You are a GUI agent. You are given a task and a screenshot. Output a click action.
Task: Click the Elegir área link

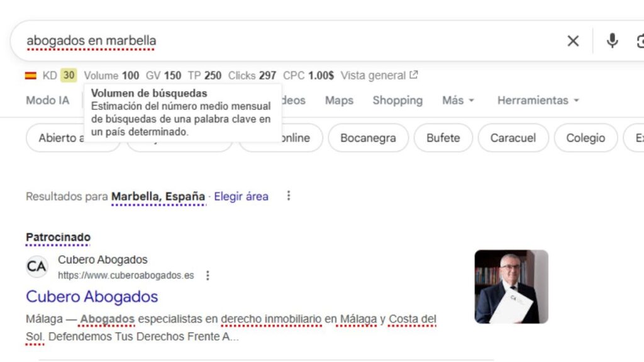[x=241, y=197]
